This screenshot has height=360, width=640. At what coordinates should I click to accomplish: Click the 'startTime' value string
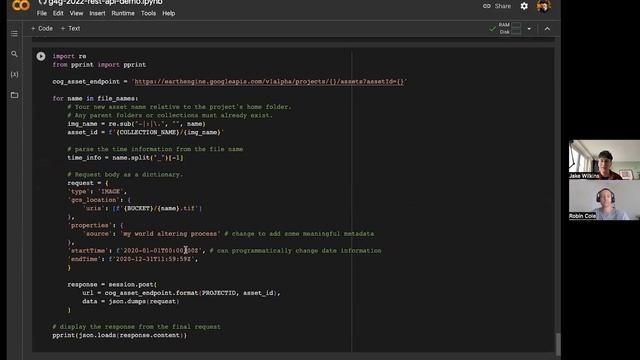coord(159,251)
